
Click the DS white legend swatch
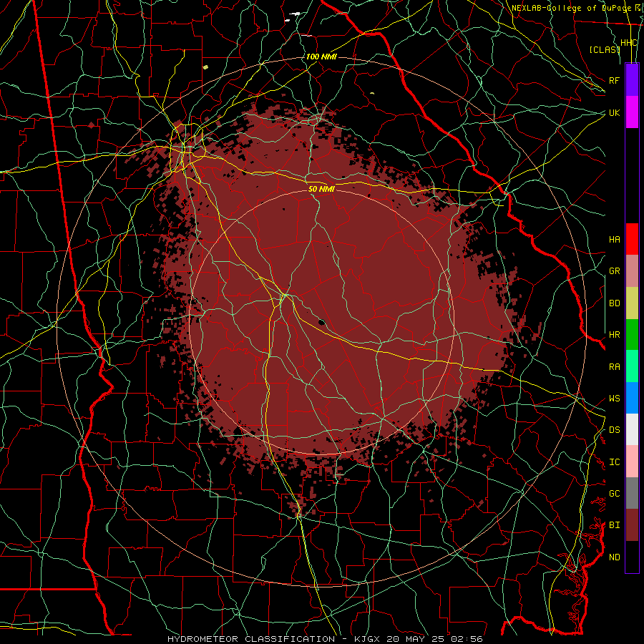click(x=632, y=429)
